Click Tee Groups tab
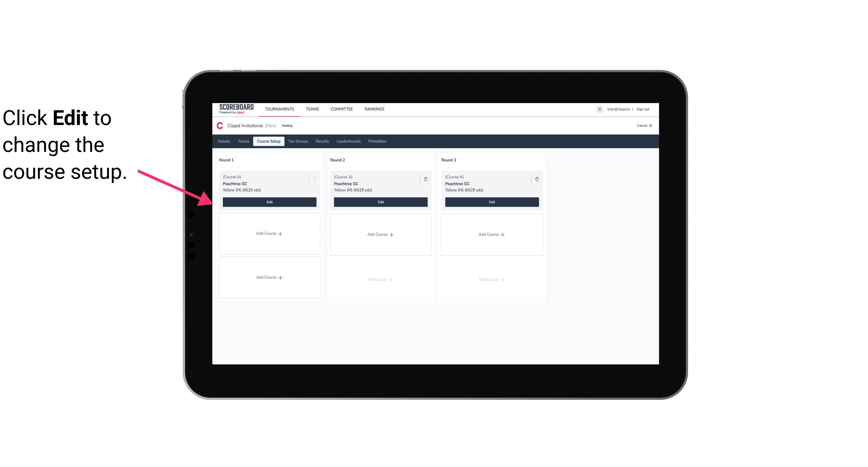This screenshot has width=868, height=467. pyautogui.click(x=298, y=141)
